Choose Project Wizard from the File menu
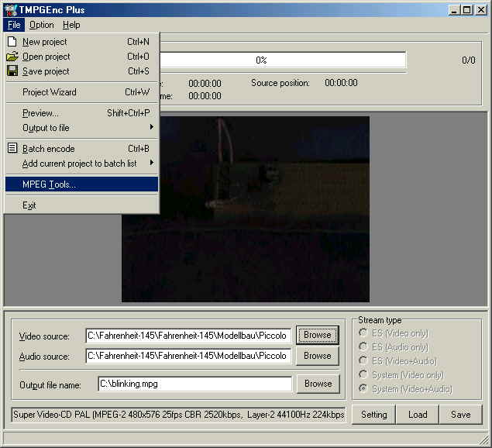Viewport: 492px width, 448px height. coord(81,92)
